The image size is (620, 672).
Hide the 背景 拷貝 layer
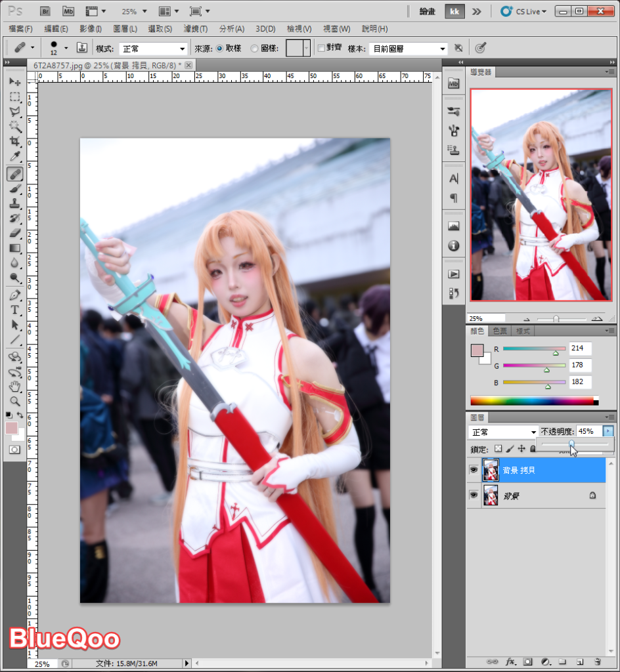pyautogui.click(x=473, y=470)
